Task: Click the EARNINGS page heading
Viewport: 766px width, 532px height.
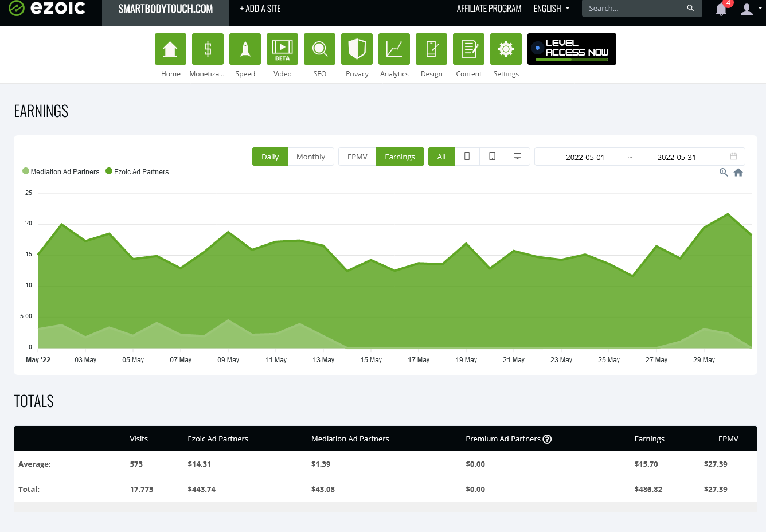Action: point(41,111)
